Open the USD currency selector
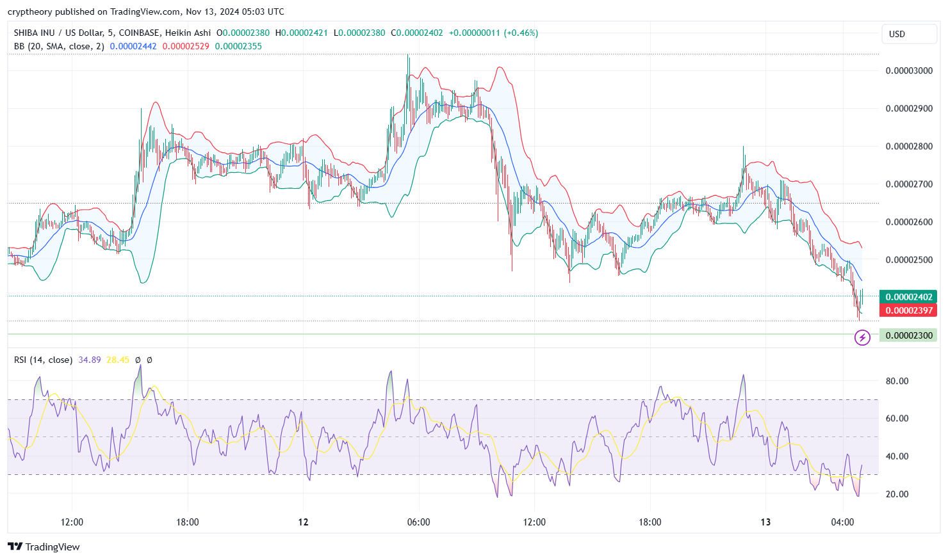Viewport: 948px width, 560px height. [909, 34]
